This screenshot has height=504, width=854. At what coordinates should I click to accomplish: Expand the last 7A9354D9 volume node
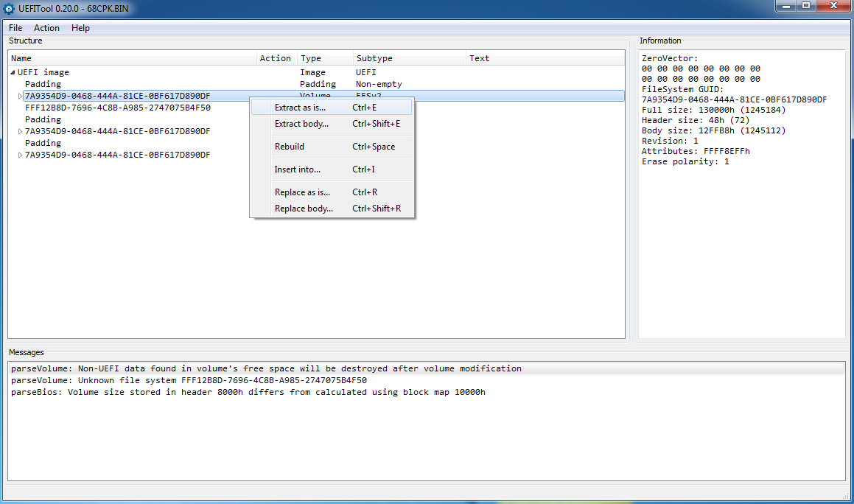(20, 155)
